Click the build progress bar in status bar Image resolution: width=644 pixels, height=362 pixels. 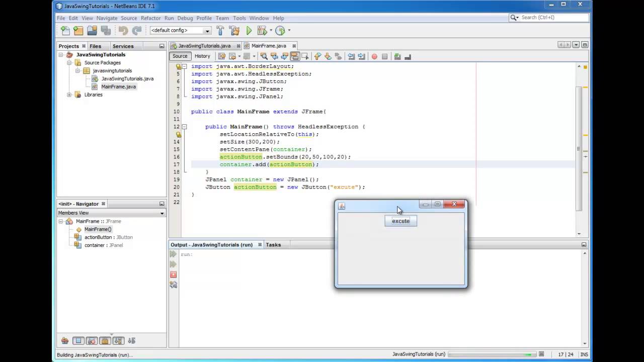[x=492, y=354]
